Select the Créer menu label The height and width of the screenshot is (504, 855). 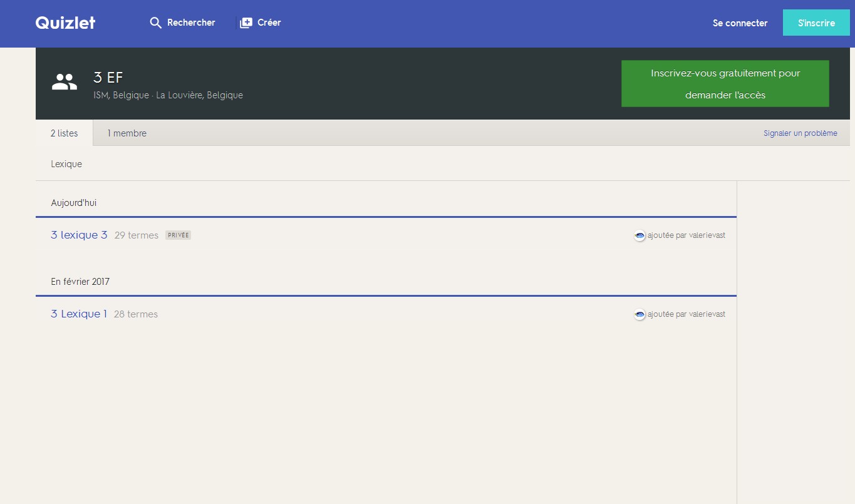tap(269, 23)
